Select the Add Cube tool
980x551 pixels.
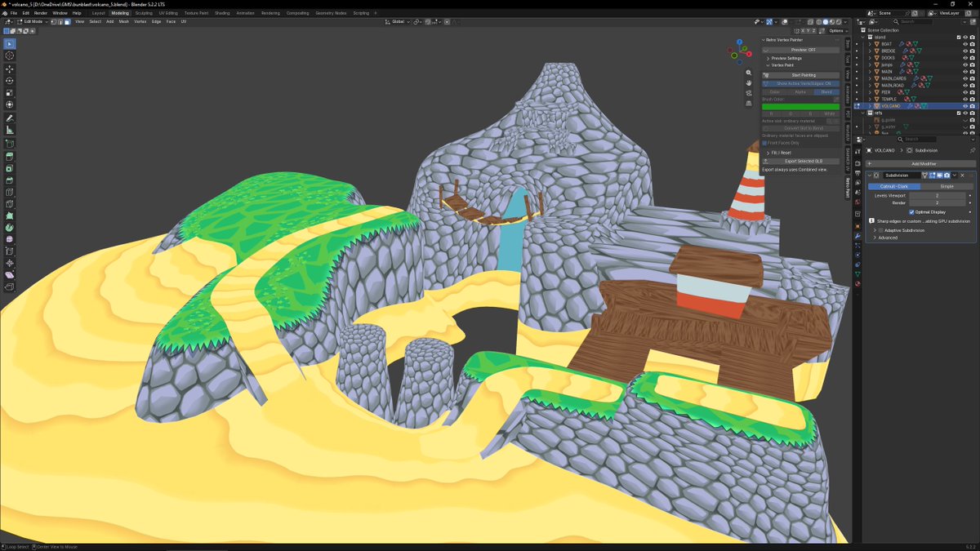(x=10, y=144)
